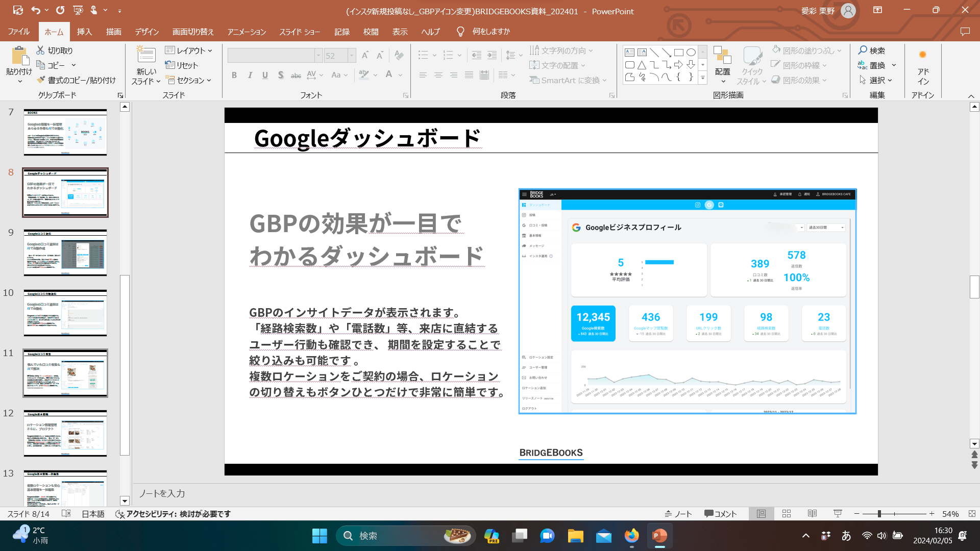This screenshot has height=551, width=980.
Task: Start the slide show from status bar
Action: click(838, 514)
